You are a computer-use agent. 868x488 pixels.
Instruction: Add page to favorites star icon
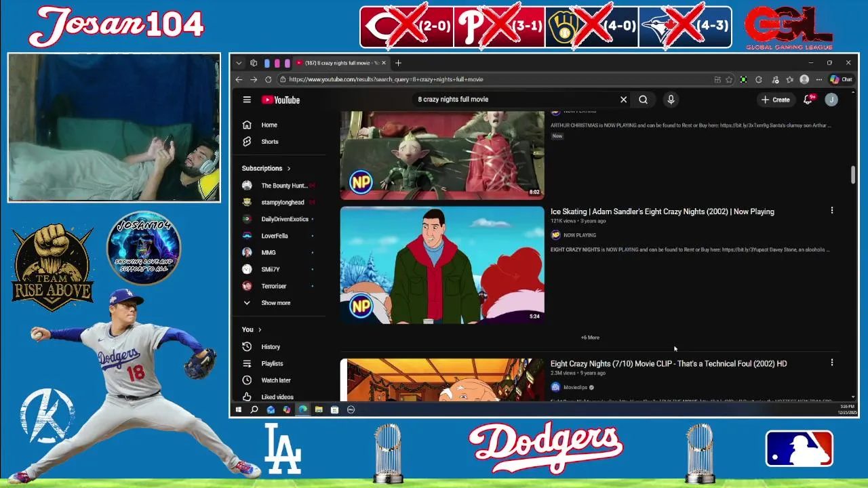[x=729, y=79]
